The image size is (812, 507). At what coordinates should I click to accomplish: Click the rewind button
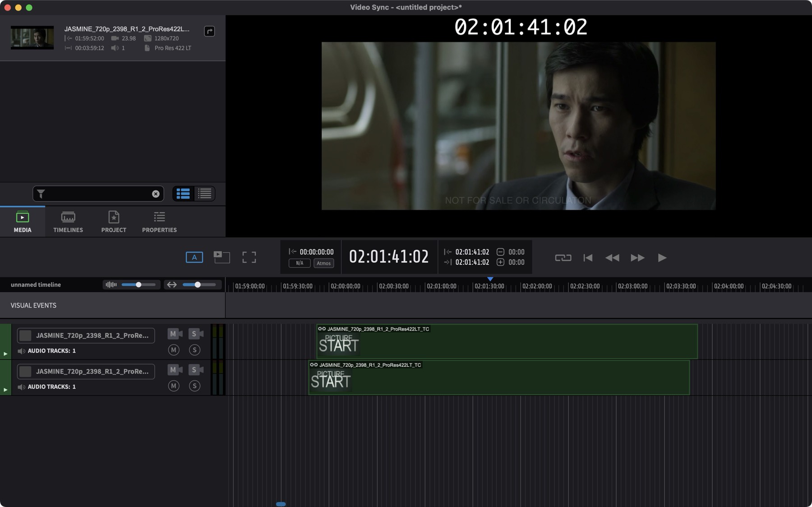coord(612,258)
